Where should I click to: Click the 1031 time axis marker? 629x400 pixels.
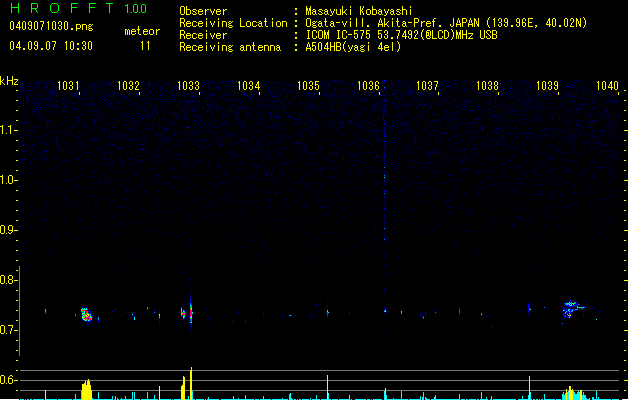pos(68,85)
